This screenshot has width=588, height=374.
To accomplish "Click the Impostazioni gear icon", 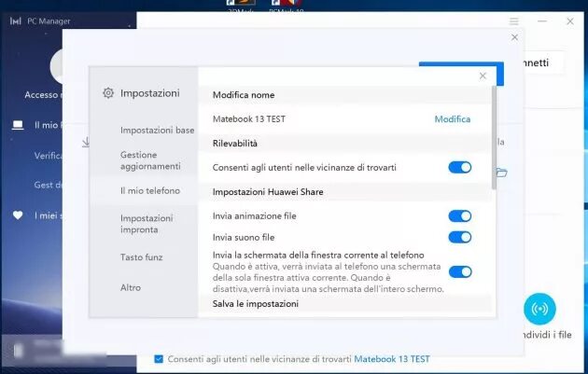I will coord(108,93).
